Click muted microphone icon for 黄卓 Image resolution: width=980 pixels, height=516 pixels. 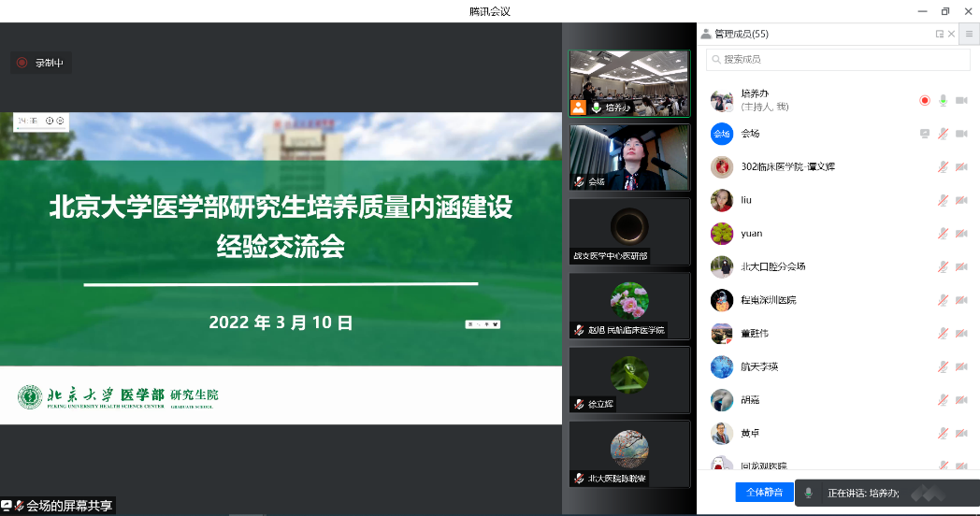(x=944, y=433)
